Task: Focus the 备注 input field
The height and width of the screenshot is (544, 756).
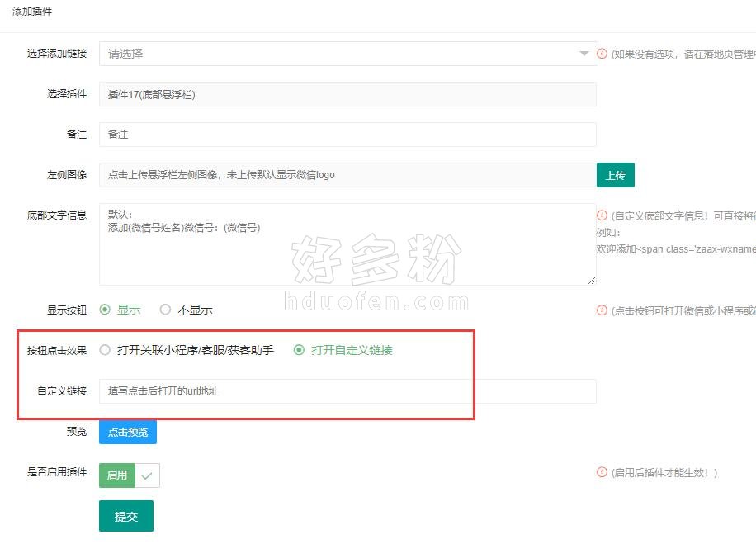Action: coord(347,135)
